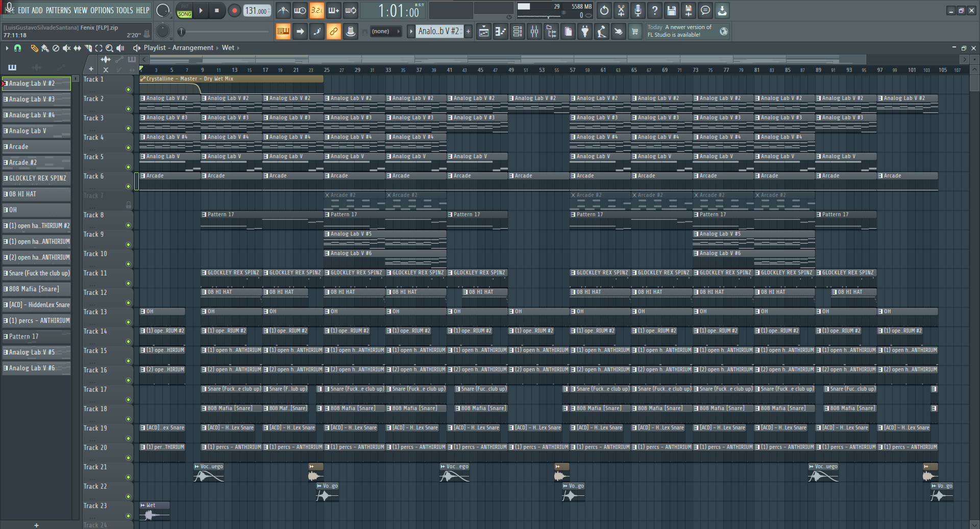
Task: Select the Playback speaker tool in Playlist
Action: 120,48
